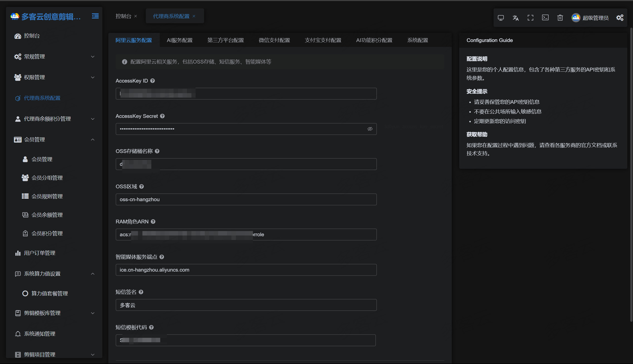Click help icon next to AccessKey ID
The image size is (633, 364).
point(153,81)
